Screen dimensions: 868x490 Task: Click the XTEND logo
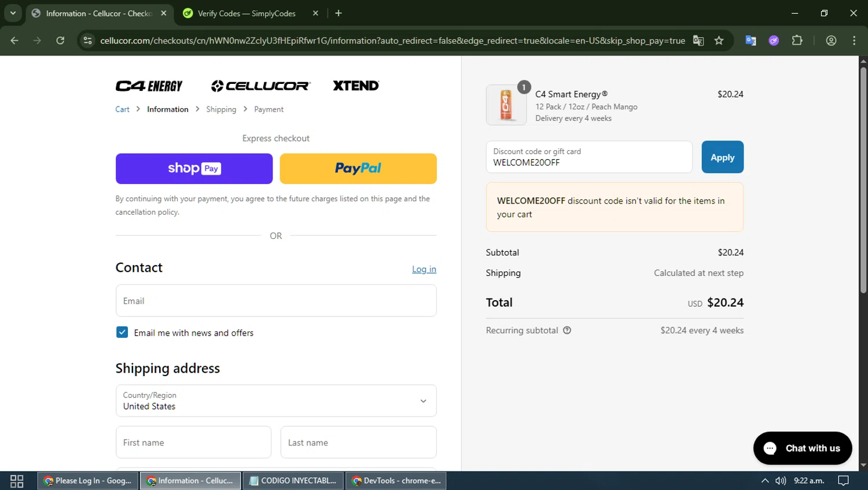(x=356, y=86)
